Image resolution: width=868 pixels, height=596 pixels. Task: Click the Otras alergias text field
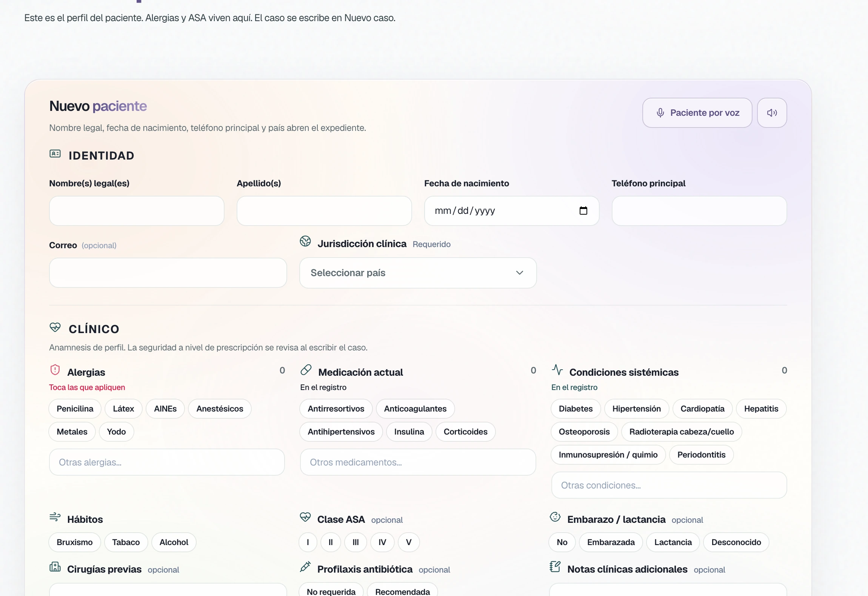pyautogui.click(x=167, y=462)
